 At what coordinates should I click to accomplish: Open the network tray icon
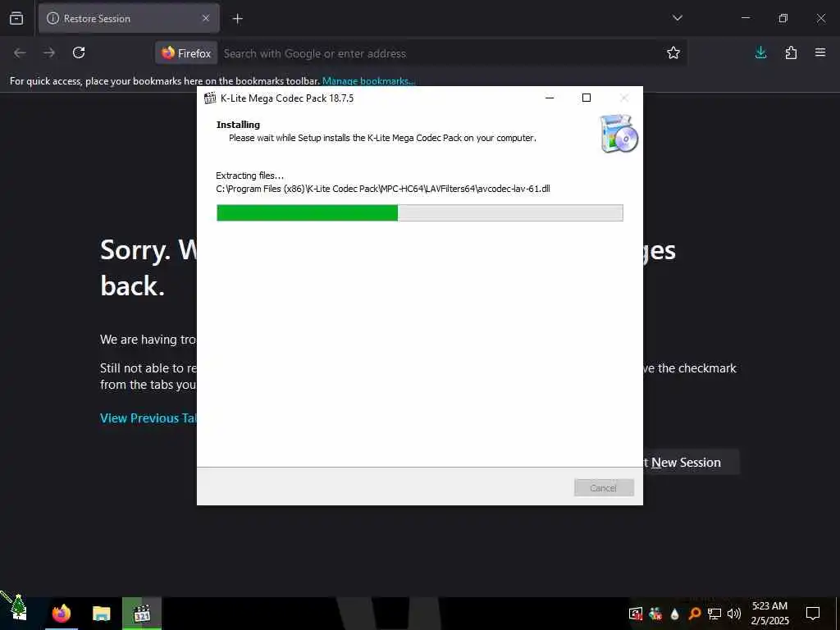714,614
